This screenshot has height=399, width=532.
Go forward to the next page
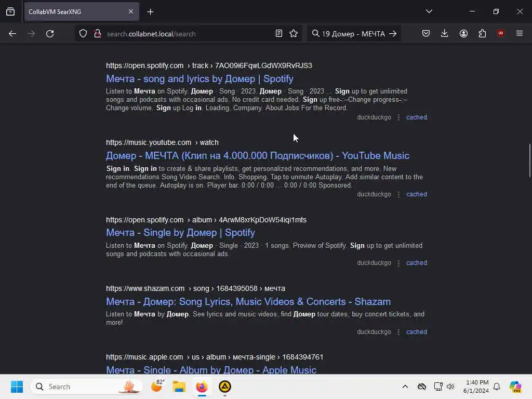click(31, 34)
